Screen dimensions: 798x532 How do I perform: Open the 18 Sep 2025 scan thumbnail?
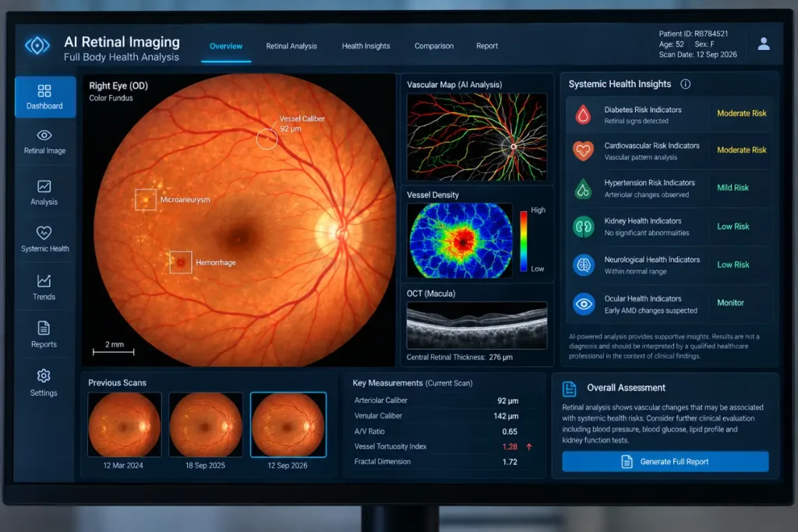(x=206, y=425)
